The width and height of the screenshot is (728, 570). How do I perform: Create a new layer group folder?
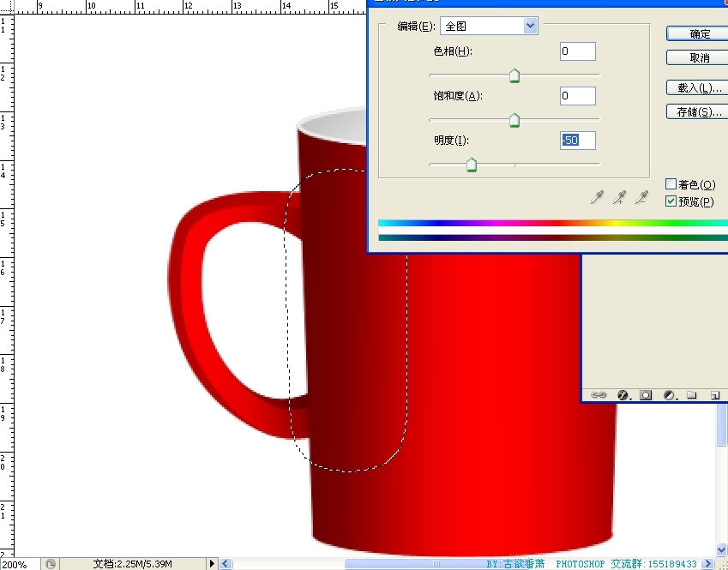[x=692, y=395]
